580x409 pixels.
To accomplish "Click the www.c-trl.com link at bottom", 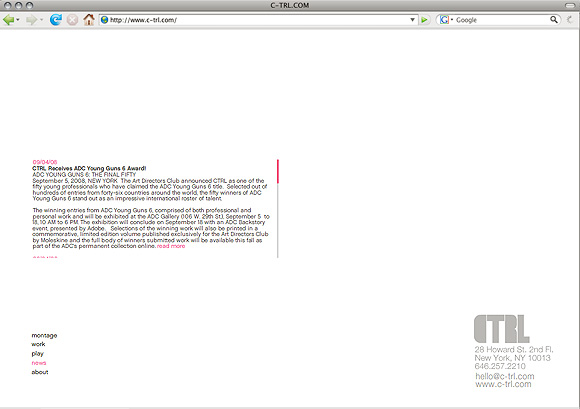I will 503,384.
